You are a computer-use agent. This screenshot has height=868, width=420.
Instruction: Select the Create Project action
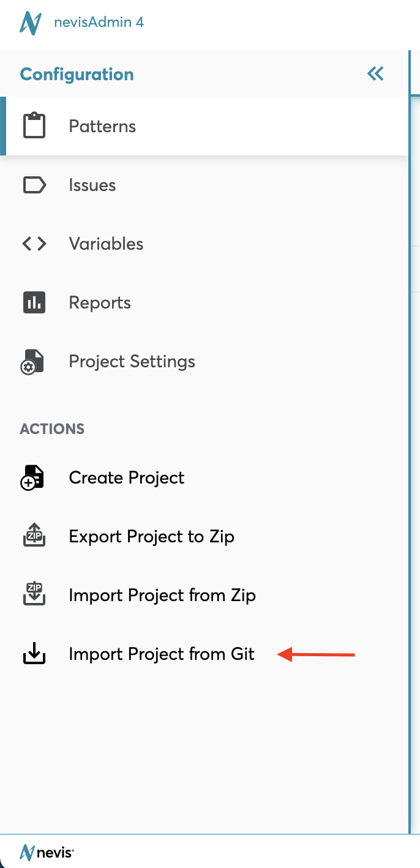pos(126,478)
